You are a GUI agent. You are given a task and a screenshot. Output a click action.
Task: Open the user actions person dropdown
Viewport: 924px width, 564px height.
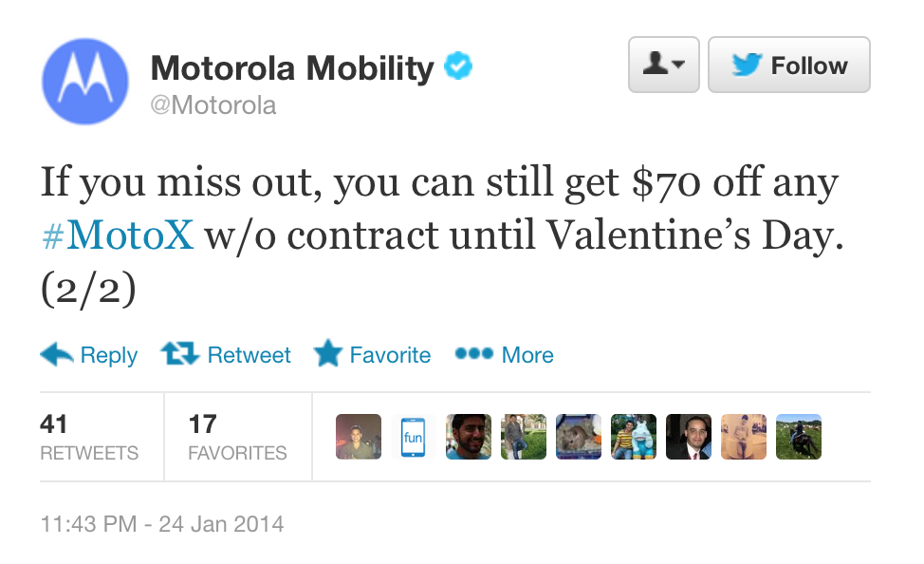[x=663, y=65]
